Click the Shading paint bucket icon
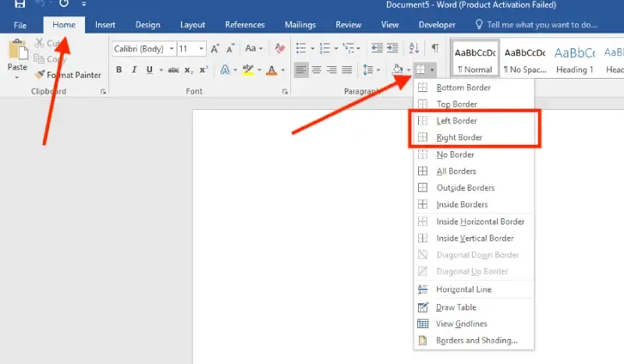The width and height of the screenshot is (624, 364). click(x=397, y=69)
